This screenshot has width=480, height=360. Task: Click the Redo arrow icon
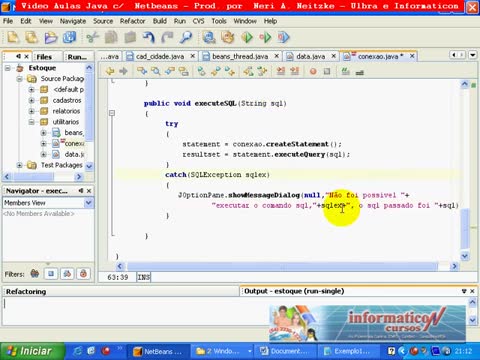(167, 37)
